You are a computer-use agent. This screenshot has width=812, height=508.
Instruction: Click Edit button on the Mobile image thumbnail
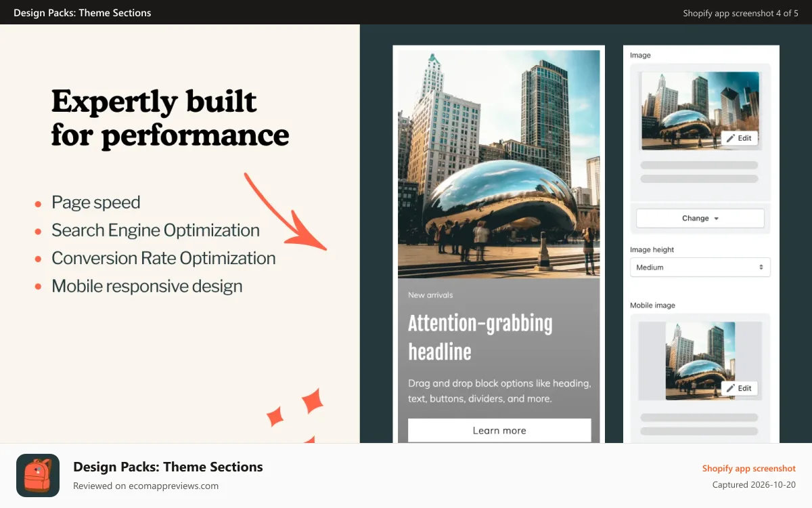coord(739,388)
